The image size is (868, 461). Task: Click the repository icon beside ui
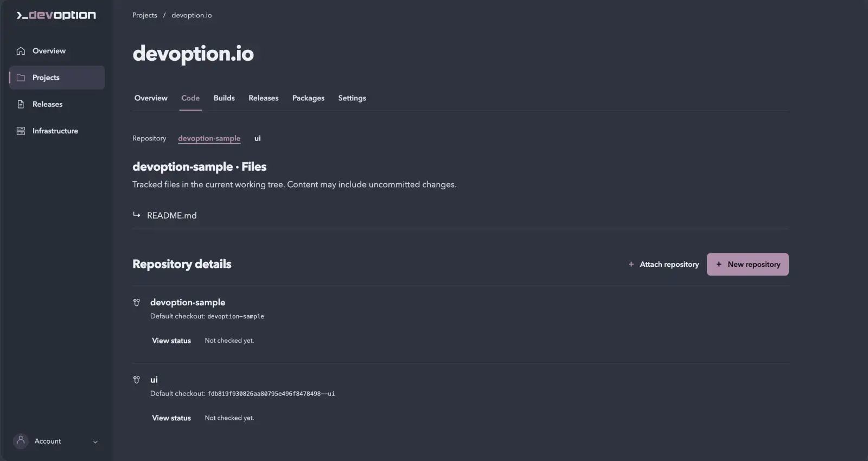137,380
